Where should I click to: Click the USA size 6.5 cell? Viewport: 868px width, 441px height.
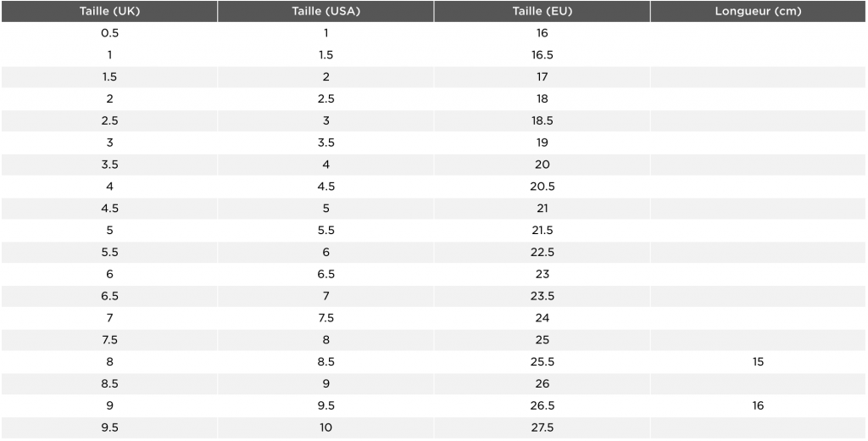click(x=326, y=274)
